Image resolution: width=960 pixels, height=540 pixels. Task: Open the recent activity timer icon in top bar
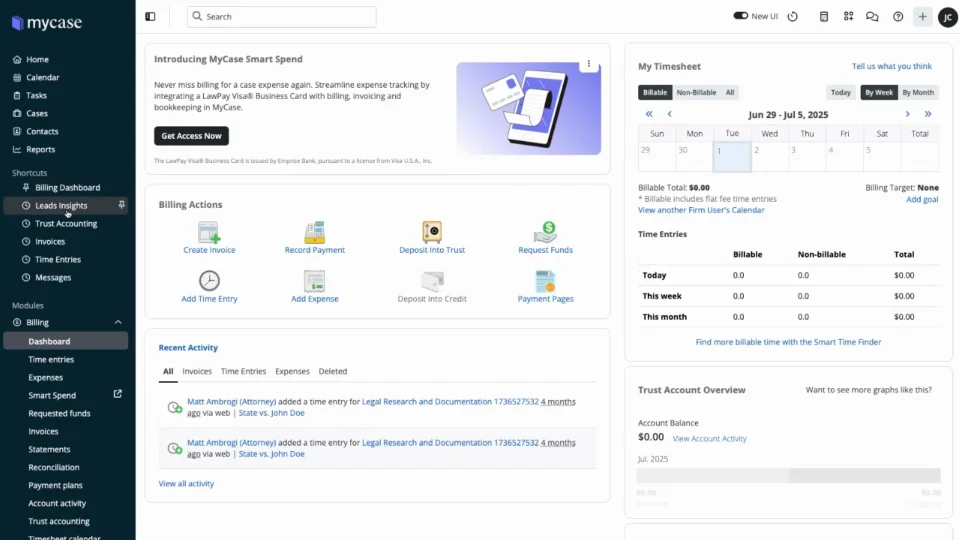[x=793, y=17]
